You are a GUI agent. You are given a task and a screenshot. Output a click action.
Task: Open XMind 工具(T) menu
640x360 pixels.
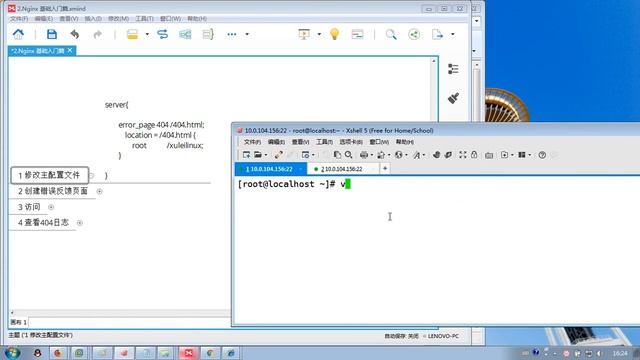pyautogui.click(x=144, y=19)
